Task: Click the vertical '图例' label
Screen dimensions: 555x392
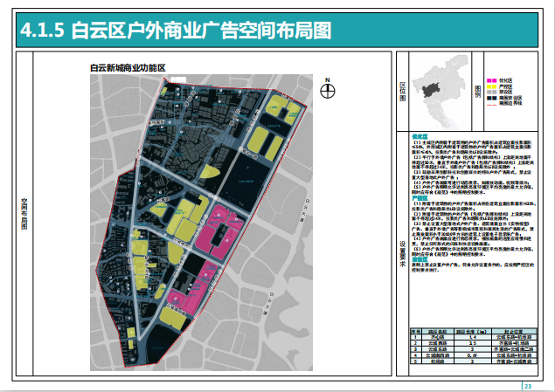Action: [x=477, y=91]
